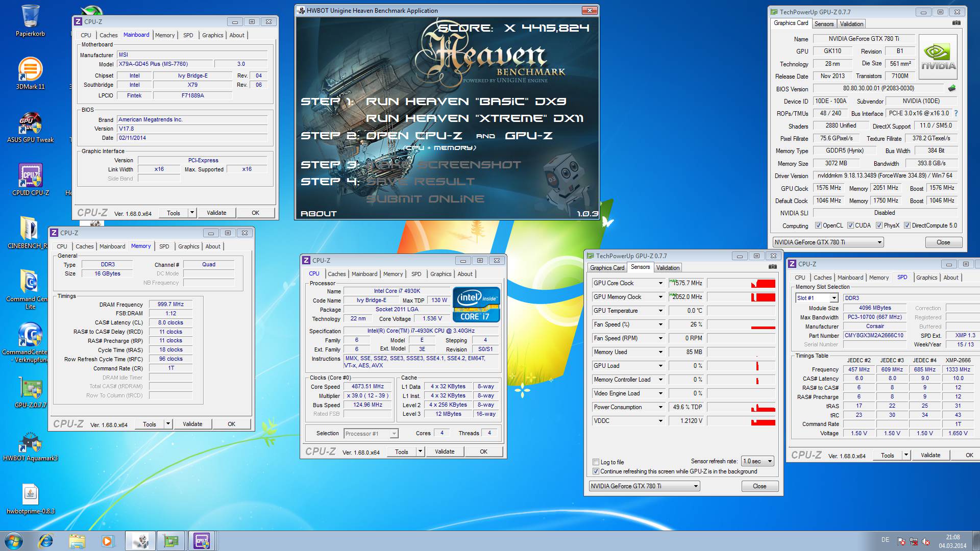This screenshot has height=551, width=980.
Task: Open the CPUID CPU-Z desktop shortcut
Action: (x=31, y=180)
